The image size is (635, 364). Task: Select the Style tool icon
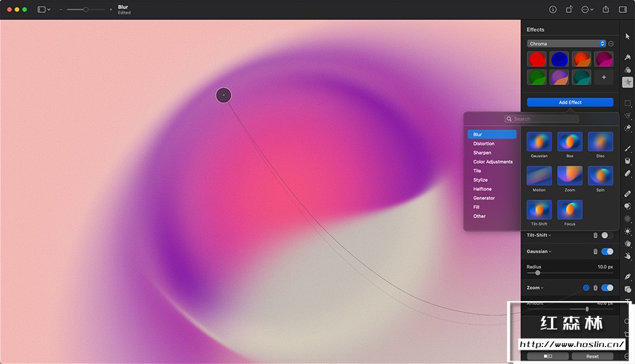pyautogui.click(x=628, y=57)
